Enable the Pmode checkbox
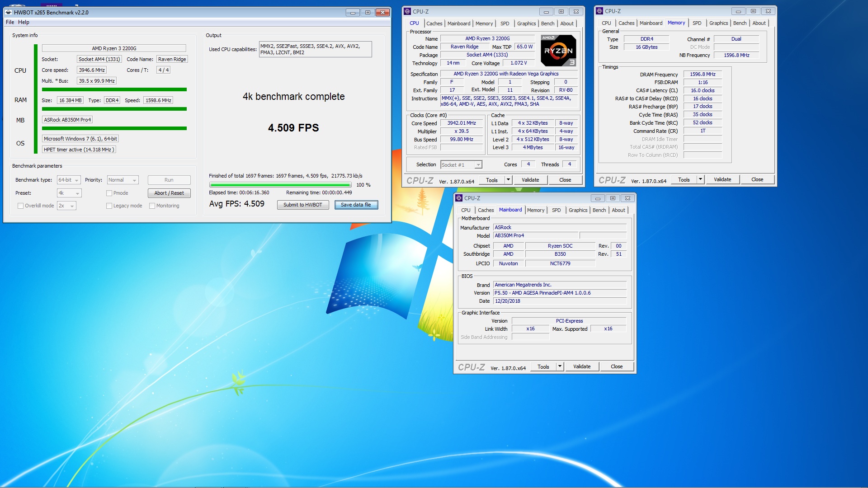Screen dimensions: 868x488 (x=109, y=193)
